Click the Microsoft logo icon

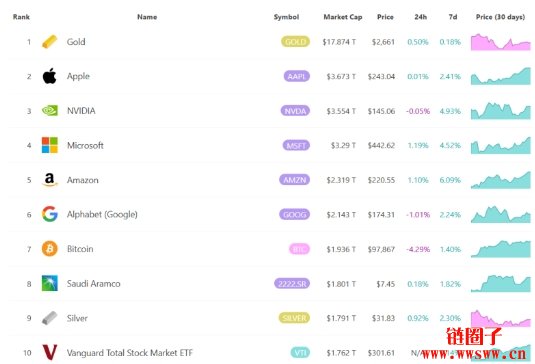click(x=50, y=145)
